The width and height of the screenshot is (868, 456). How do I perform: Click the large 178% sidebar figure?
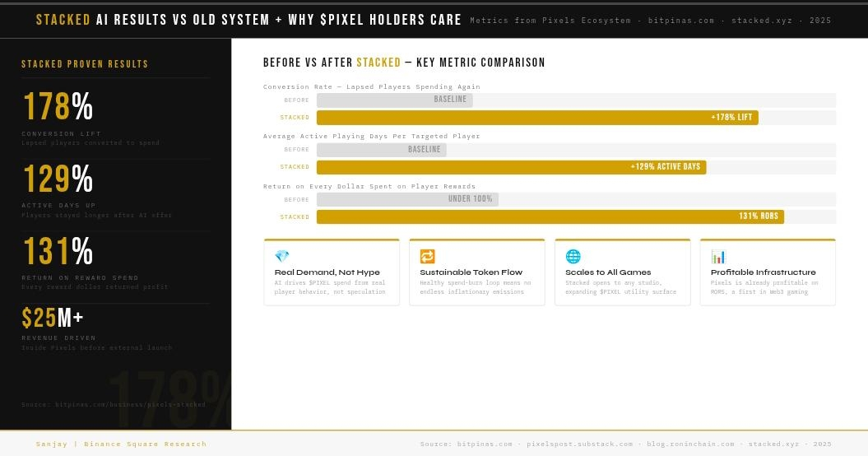[x=58, y=106]
